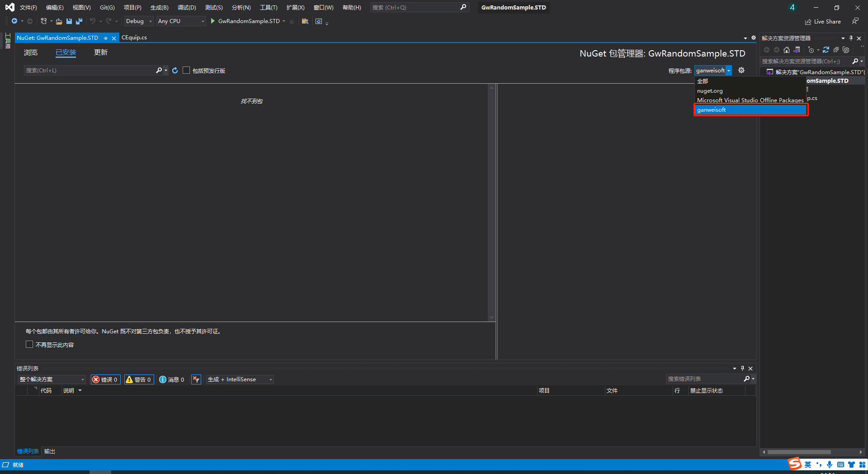Expand the 生成 + IntelliSense dropdown

(x=240, y=379)
